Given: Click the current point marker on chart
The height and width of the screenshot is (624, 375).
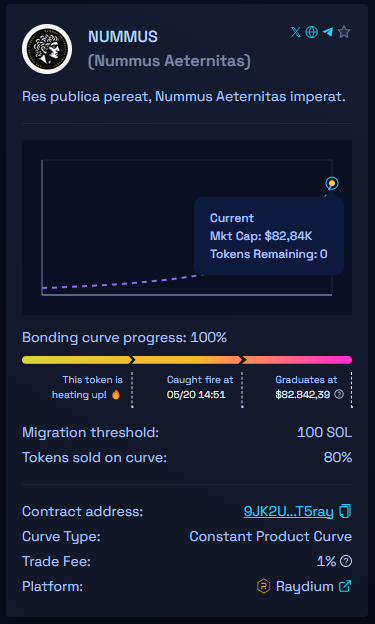Looking at the screenshot, I should coord(332,183).
